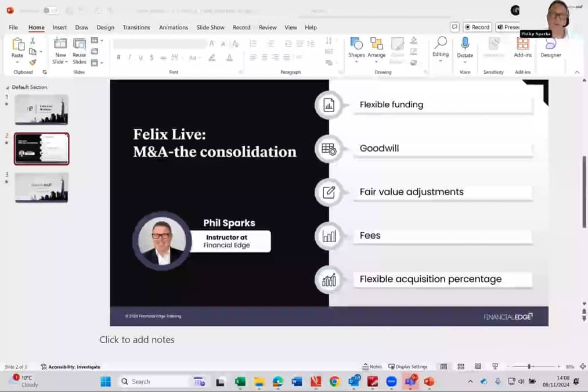Toggle Underline formatting
Viewport: 588px width, 392px height.
(140, 57)
